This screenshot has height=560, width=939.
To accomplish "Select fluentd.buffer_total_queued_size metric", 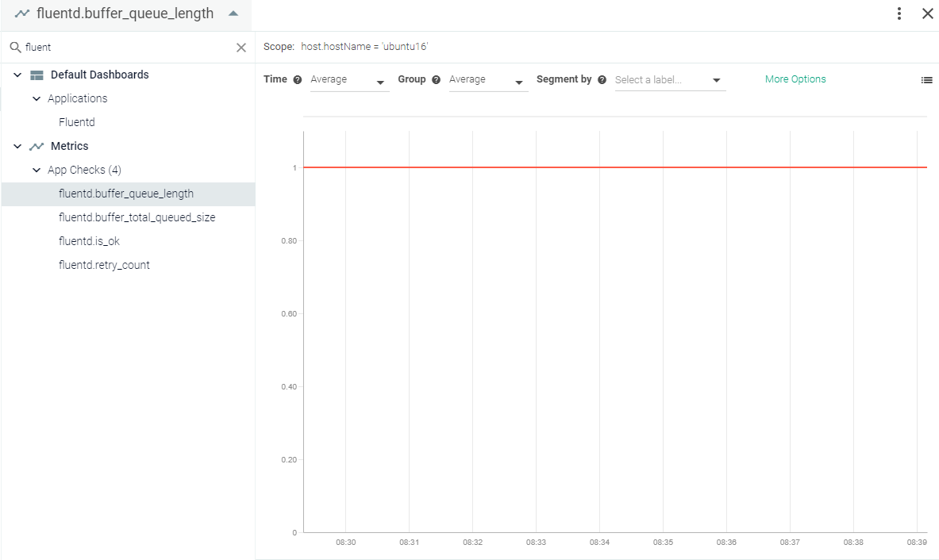I will coord(137,217).
